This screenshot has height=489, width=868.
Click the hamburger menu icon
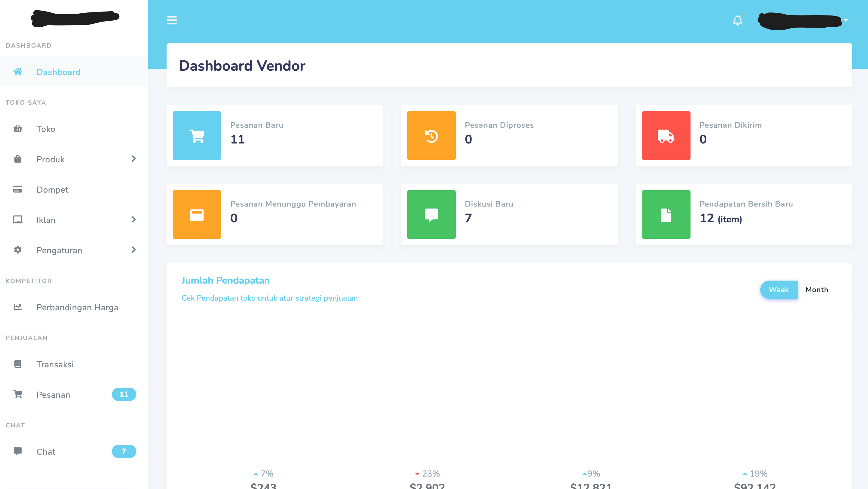pos(172,20)
